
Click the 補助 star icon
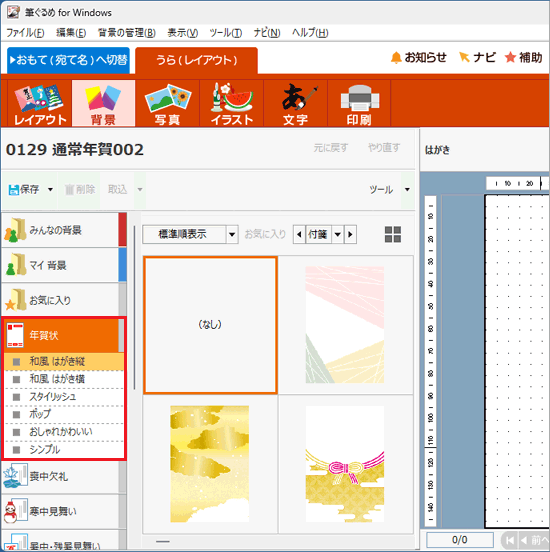(x=510, y=57)
